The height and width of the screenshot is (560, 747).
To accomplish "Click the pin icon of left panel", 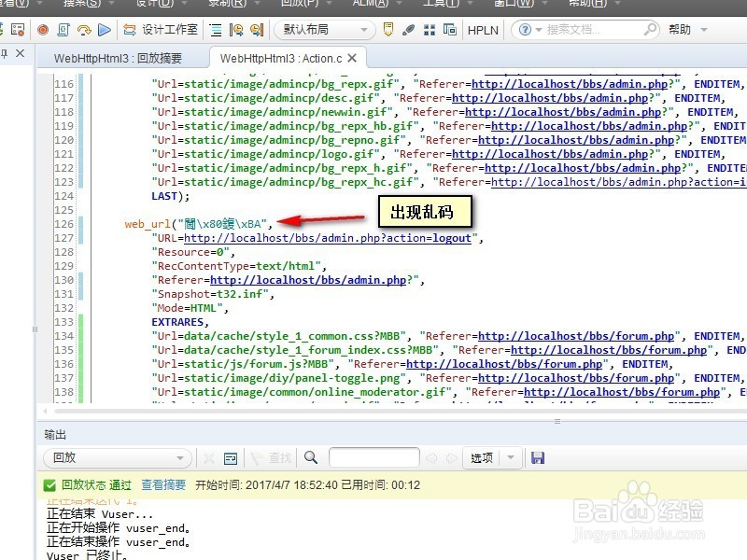I will [x=5, y=53].
